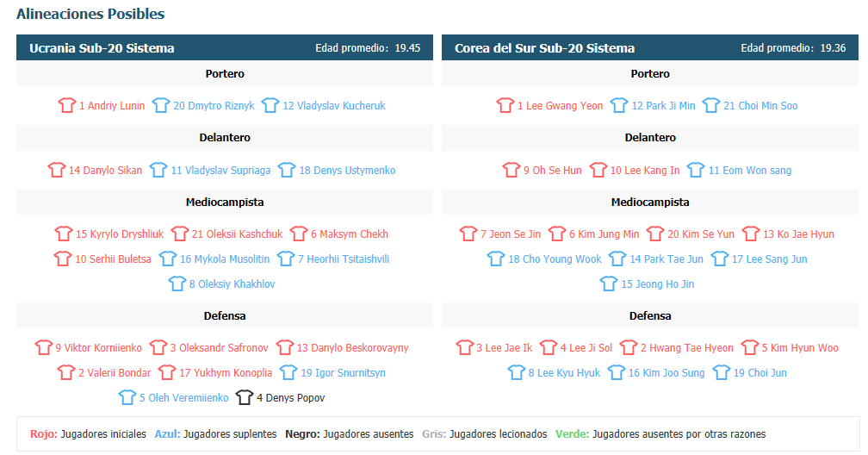Click the blue shirt icon beside Dmytro Riznyk
Screen dimensions: 868x455
[x=160, y=105]
